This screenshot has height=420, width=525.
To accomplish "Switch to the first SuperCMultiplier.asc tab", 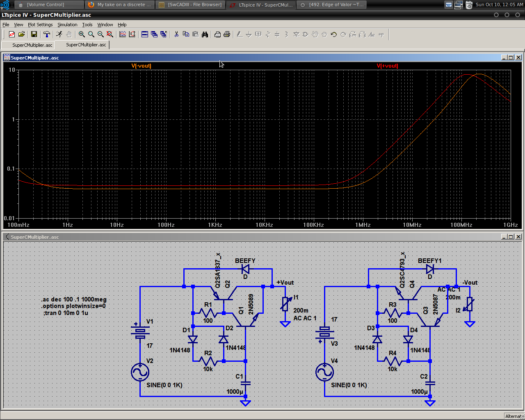I will click(29, 45).
